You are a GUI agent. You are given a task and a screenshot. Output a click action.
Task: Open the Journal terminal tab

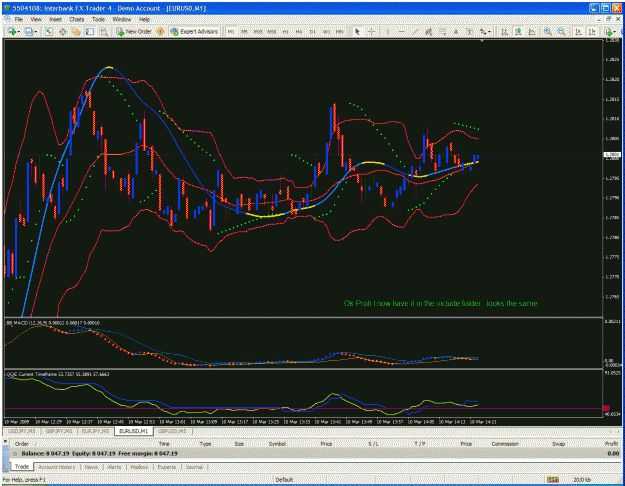point(194,467)
